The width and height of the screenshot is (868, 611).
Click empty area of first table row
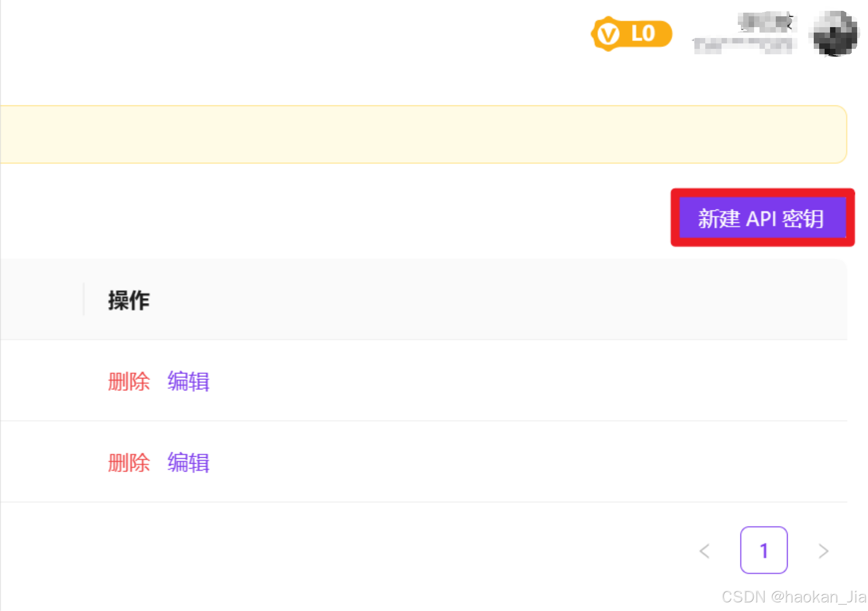(497, 381)
